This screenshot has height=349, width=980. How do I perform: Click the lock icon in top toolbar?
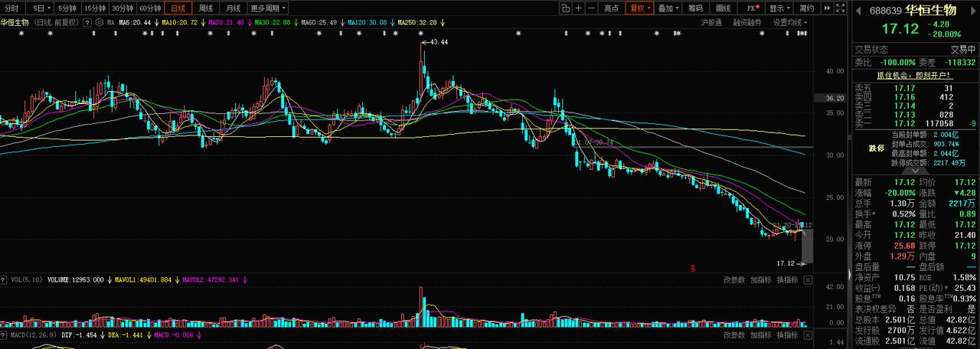565,8
